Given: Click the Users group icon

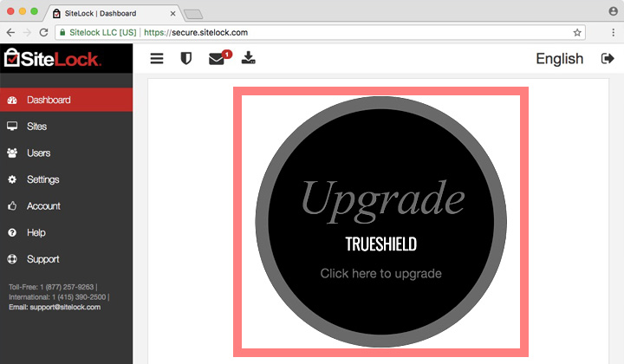Looking at the screenshot, I should [12, 153].
